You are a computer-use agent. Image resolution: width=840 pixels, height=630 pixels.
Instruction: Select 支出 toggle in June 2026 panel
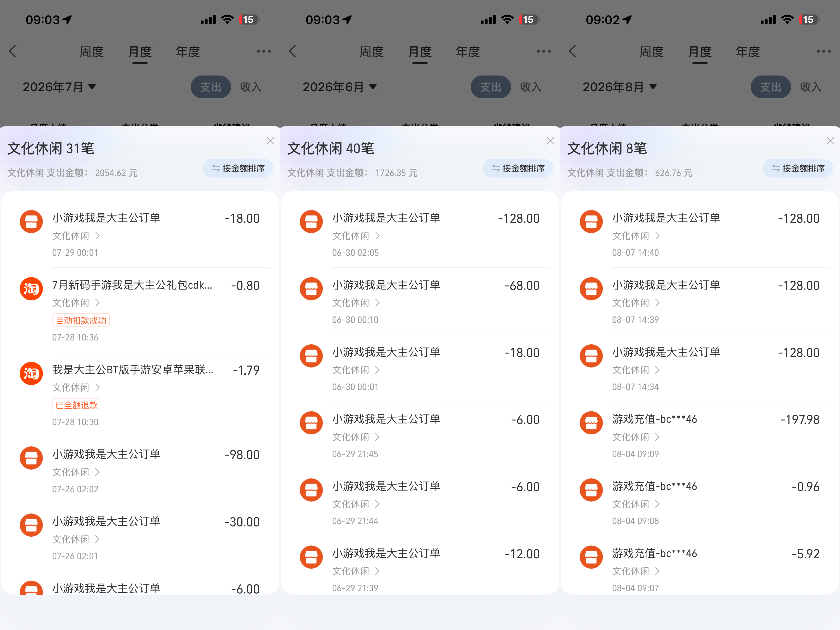(x=491, y=87)
